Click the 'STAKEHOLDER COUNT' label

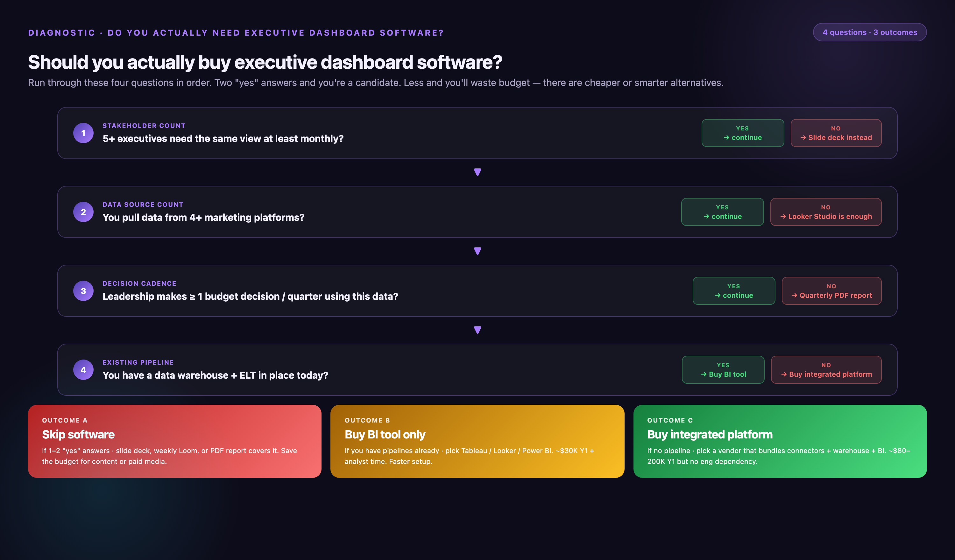(x=144, y=125)
